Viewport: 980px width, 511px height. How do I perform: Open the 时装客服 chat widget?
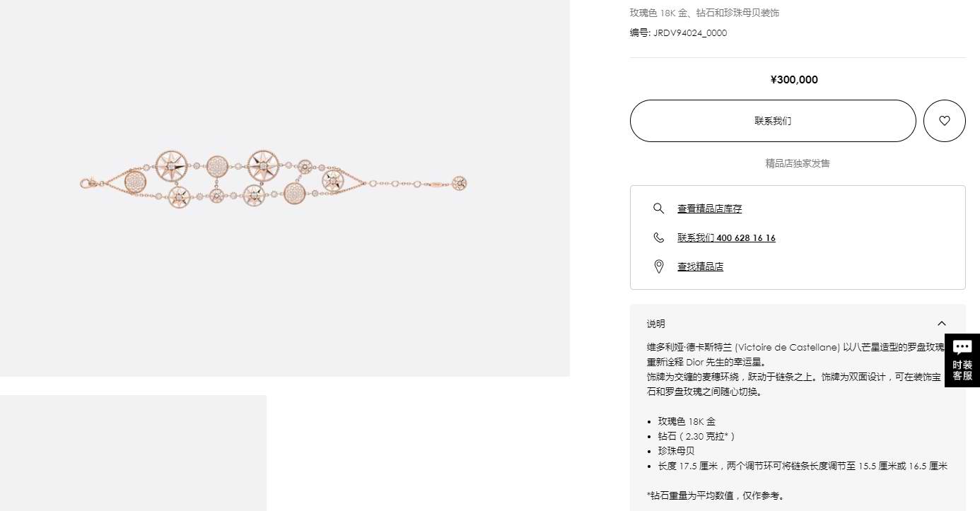(962, 360)
